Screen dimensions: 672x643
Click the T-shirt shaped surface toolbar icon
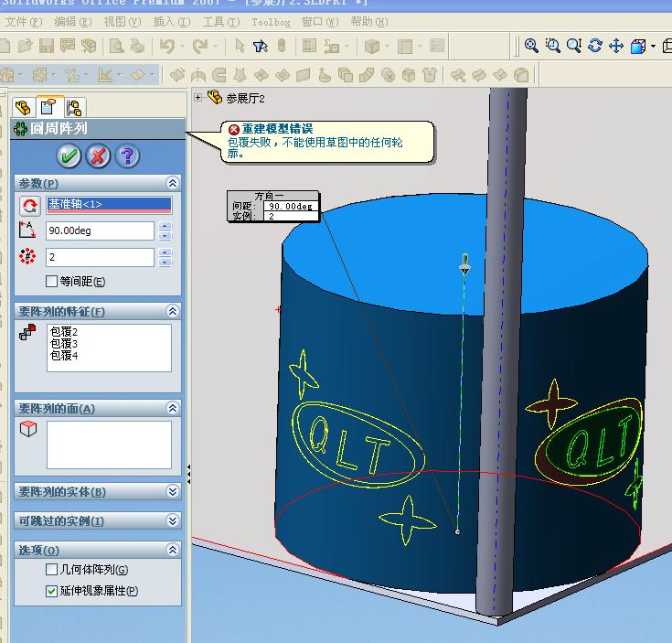430,75
